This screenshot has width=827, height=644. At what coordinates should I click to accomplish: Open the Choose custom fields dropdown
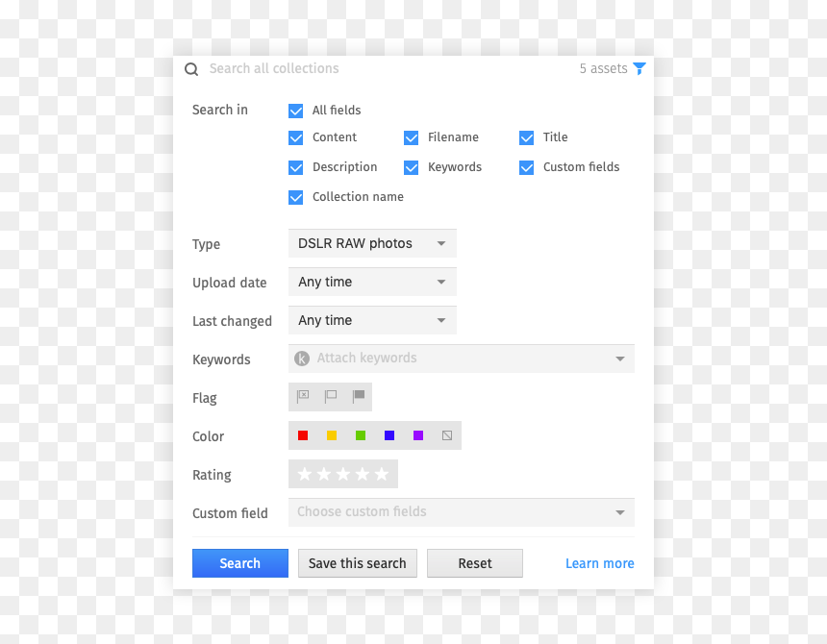(462, 512)
